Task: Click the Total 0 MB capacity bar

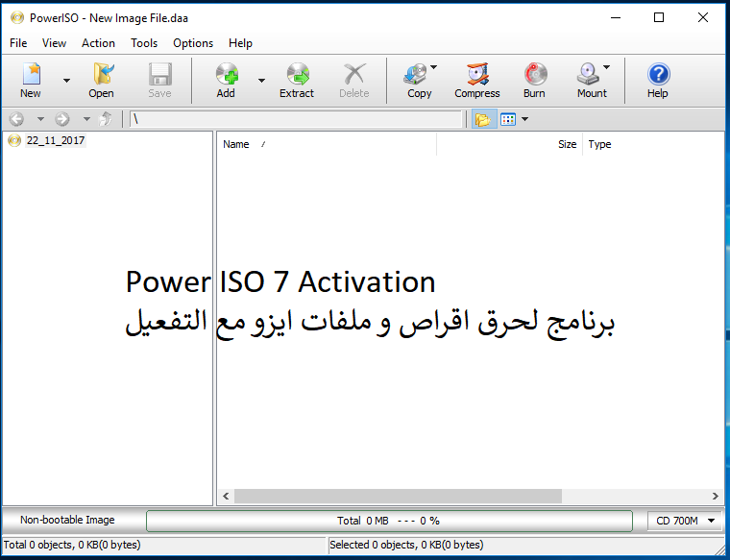Action: (389, 521)
